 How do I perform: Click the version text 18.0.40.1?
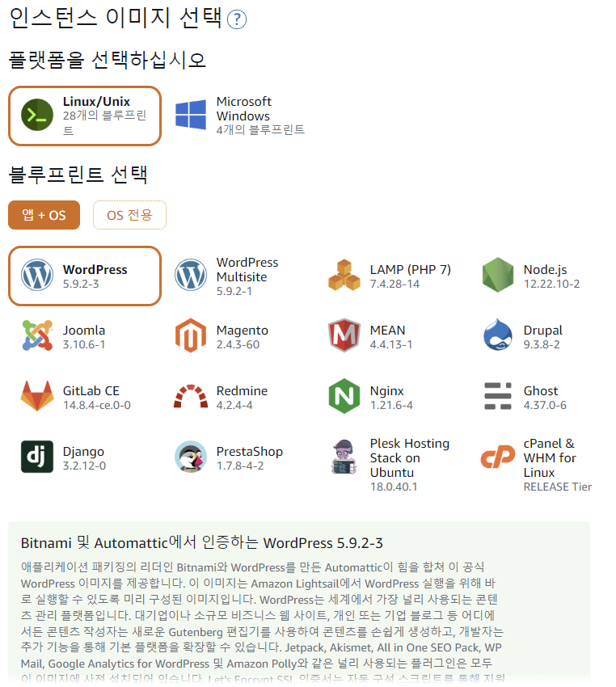(394, 487)
